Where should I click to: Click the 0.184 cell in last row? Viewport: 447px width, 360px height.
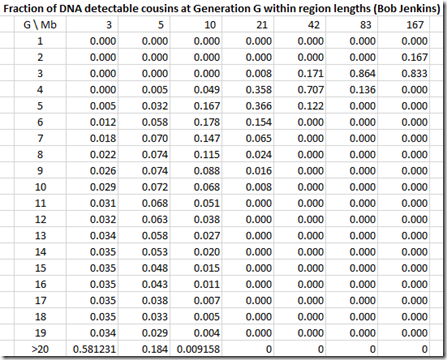point(144,349)
